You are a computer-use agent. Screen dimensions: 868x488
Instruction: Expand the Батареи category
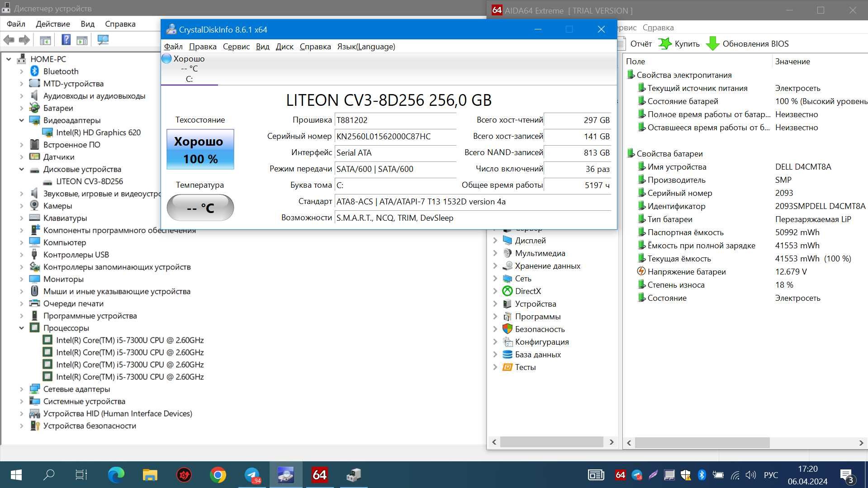(x=21, y=108)
